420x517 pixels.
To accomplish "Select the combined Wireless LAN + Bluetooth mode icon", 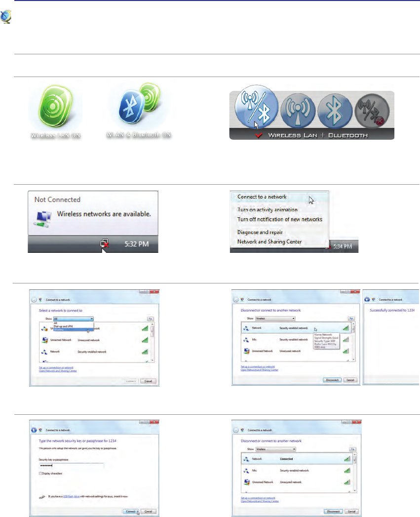I will [x=257, y=107].
